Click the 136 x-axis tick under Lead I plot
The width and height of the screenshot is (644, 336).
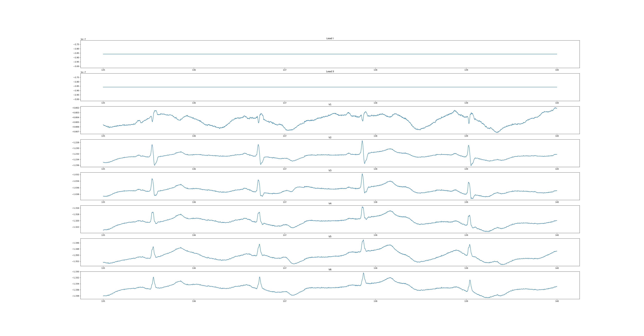pos(194,70)
